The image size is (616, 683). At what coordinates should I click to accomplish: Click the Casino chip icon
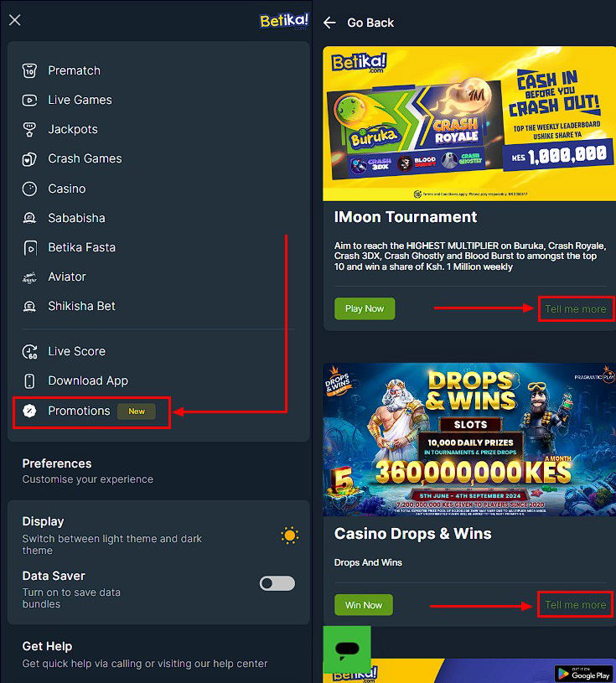click(29, 189)
